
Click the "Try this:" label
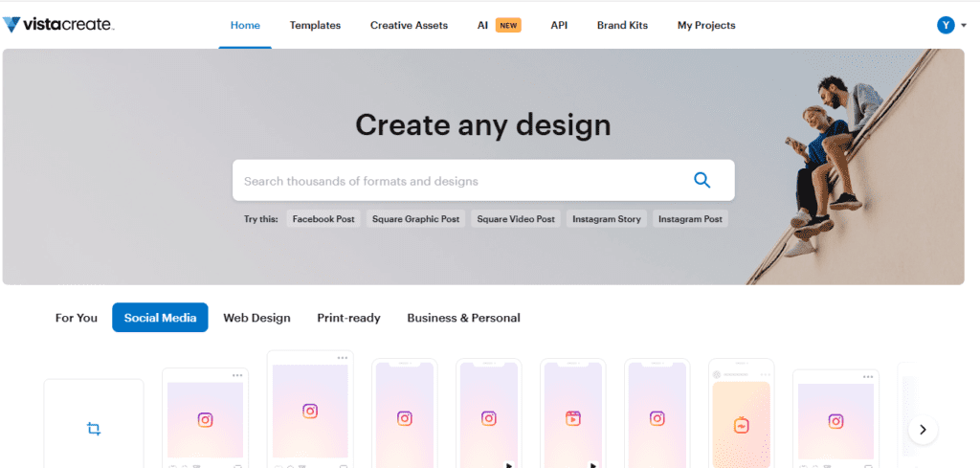(x=260, y=219)
